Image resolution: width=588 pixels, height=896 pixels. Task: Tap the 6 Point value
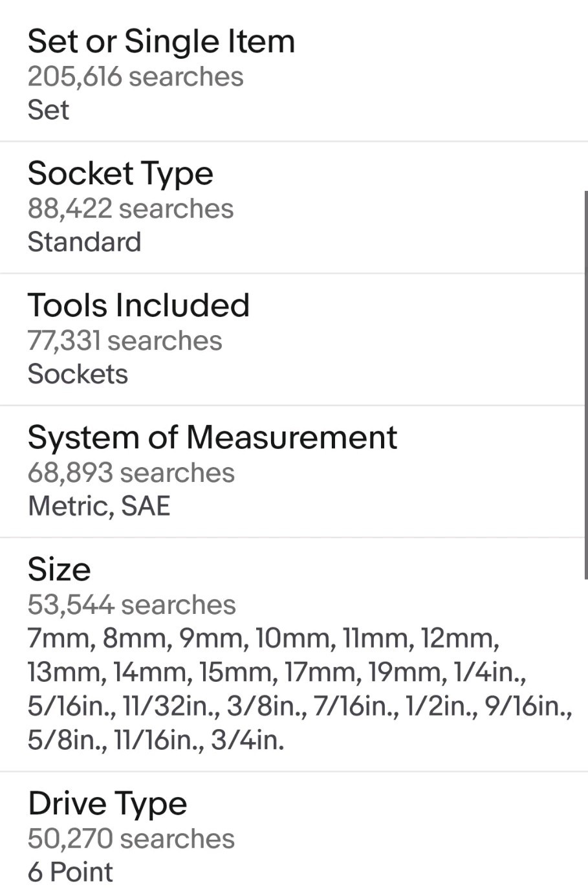click(71, 871)
